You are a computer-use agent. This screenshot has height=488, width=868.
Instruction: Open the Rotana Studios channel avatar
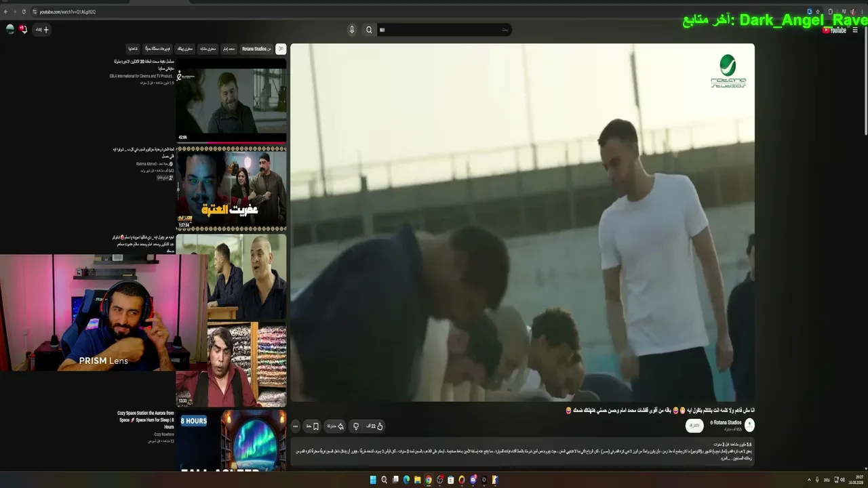749,425
